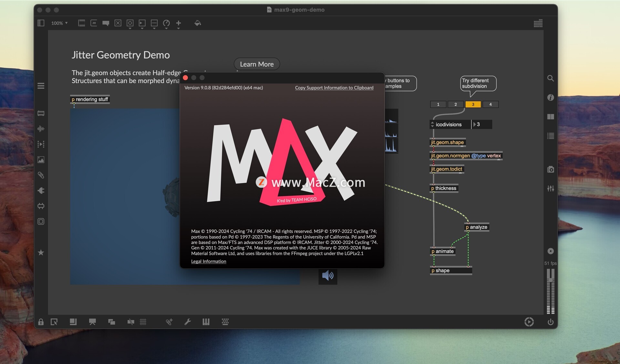Toggle the left sidebar panel icon
This screenshot has height=364, width=620.
click(41, 23)
